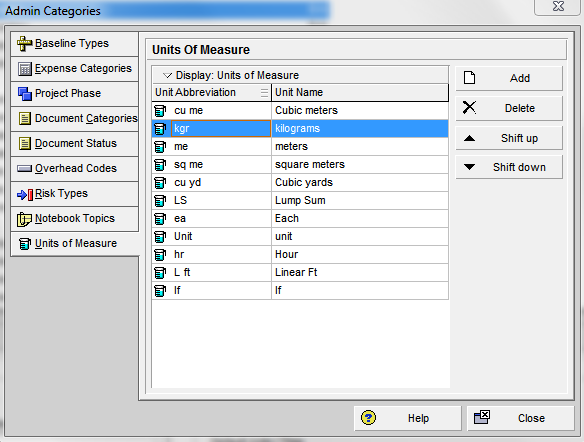Click the kgr abbreviation edit field
The height and width of the screenshot is (442, 584).
[x=221, y=128]
